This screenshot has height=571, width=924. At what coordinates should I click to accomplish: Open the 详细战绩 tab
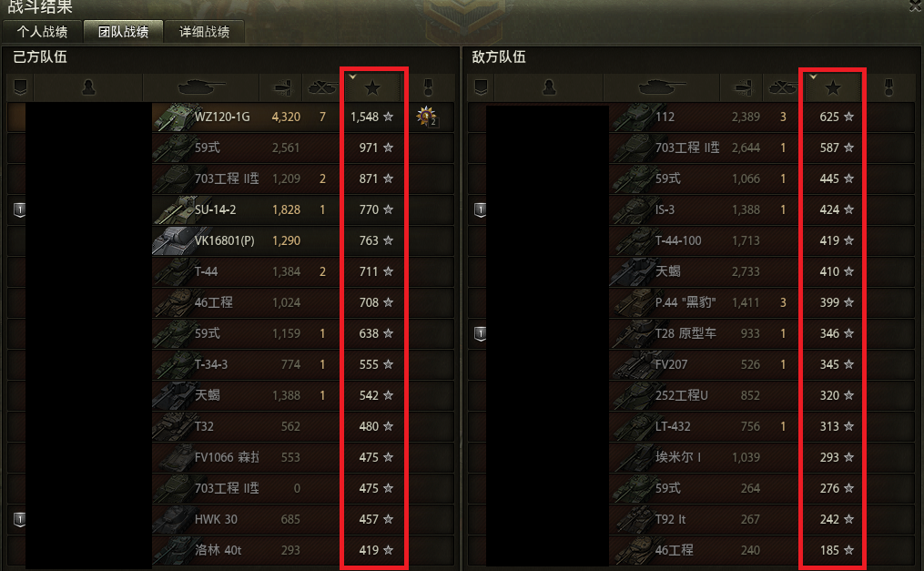coord(205,32)
